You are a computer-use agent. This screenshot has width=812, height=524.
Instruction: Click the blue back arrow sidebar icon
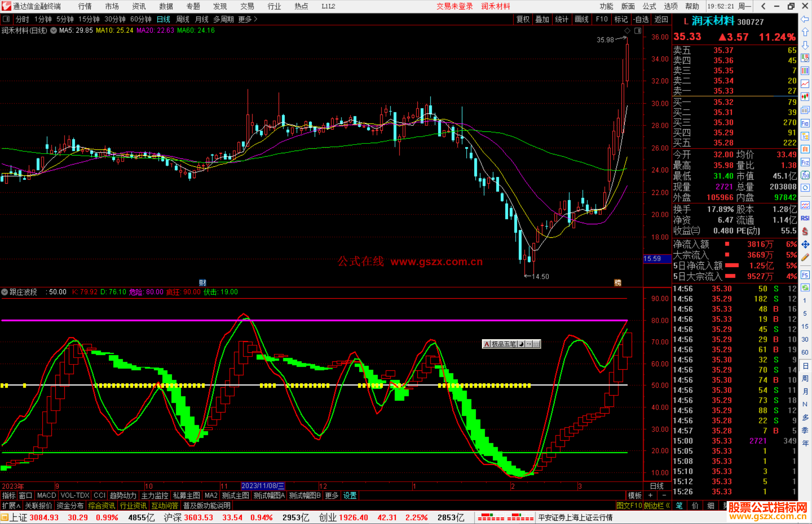click(x=805, y=19)
